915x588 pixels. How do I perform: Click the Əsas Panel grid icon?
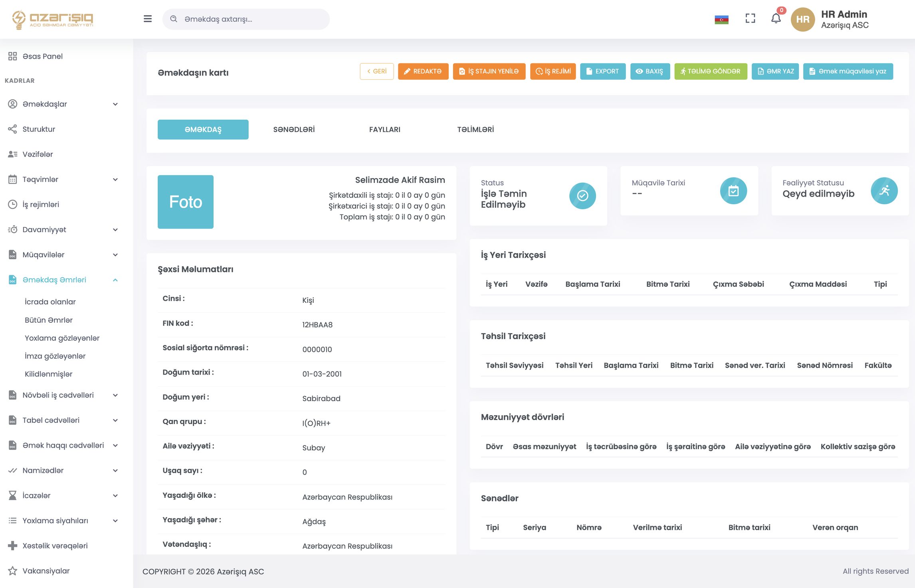13,56
